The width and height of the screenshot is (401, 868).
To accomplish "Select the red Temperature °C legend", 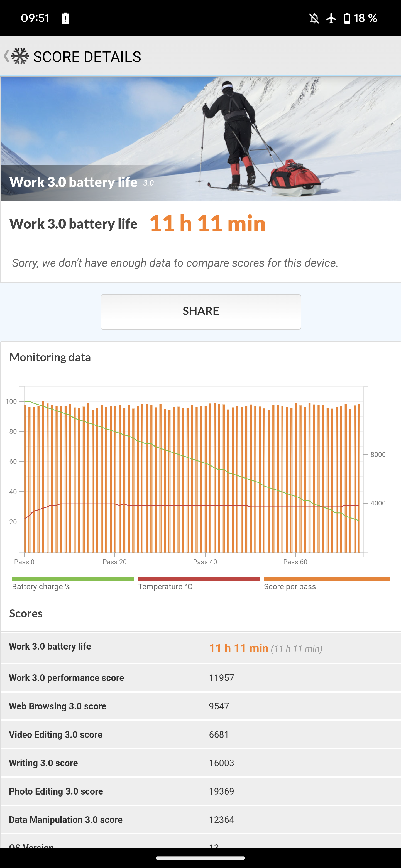I will click(199, 584).
